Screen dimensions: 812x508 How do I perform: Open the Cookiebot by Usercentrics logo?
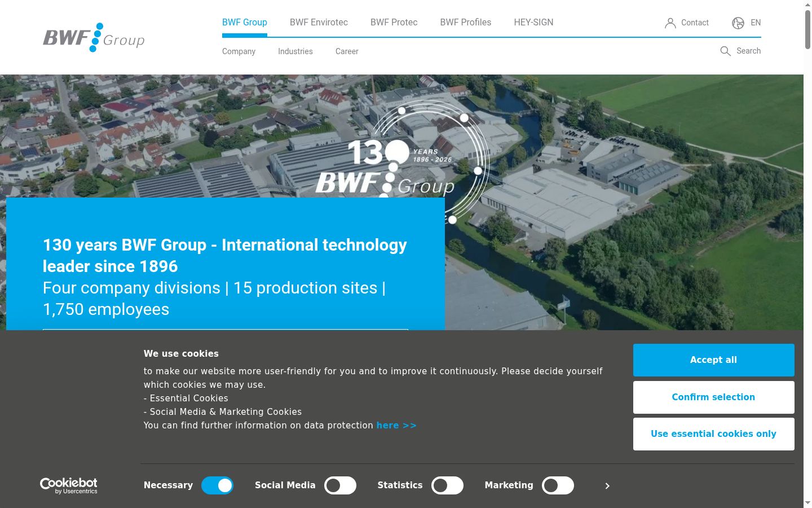coord(69,485)
